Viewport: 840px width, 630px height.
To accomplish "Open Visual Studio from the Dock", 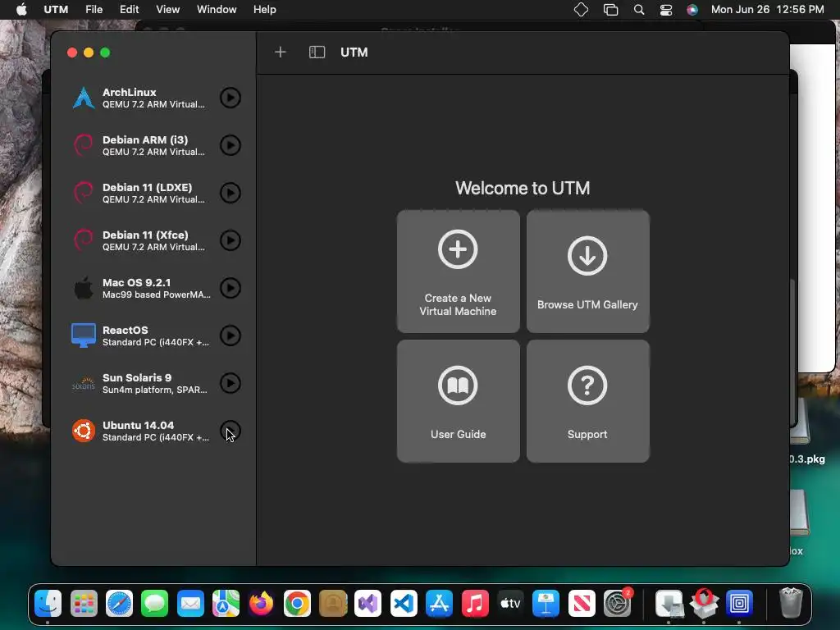I will coord(368,604).
